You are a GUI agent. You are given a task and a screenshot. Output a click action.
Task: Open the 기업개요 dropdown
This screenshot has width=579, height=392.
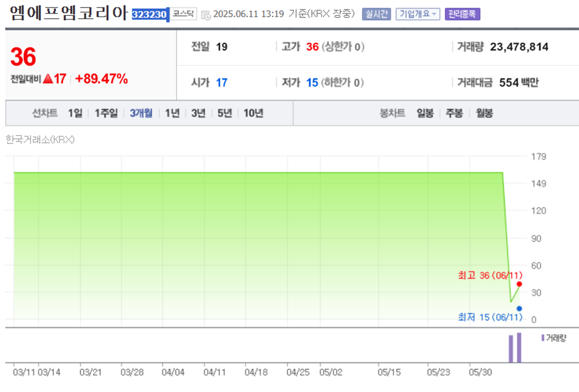coord(418,14)
